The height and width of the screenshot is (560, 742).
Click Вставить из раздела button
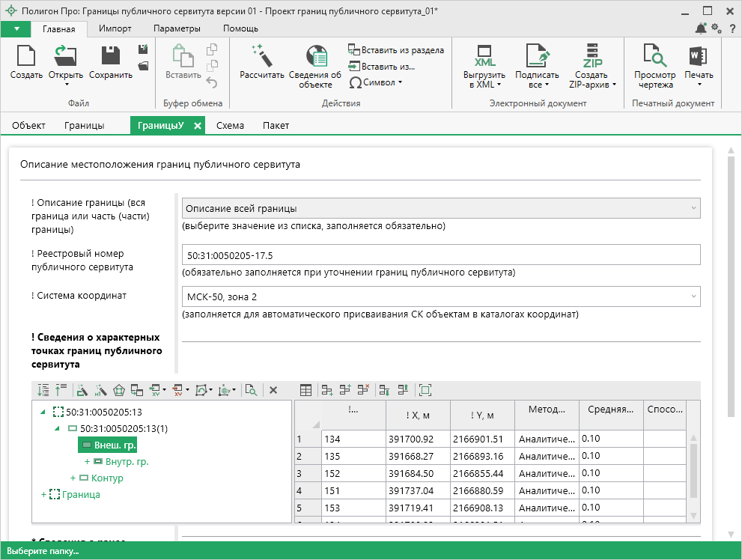[x=397, y=50]
